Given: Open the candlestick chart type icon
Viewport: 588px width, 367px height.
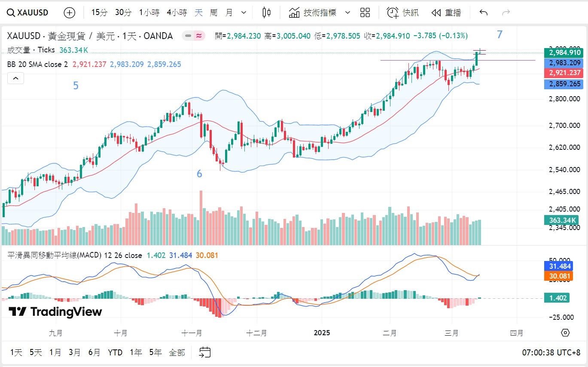Looking at the screenshot, I should click(x=266, y=12).
